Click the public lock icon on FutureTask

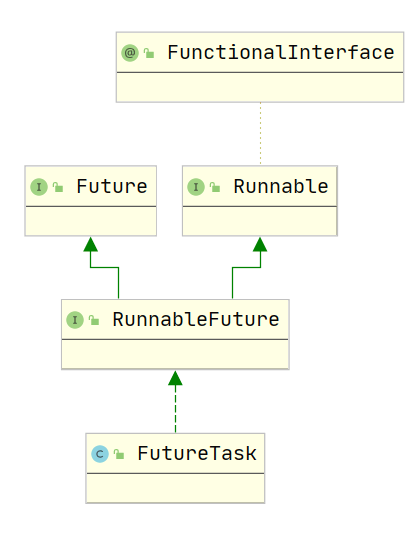click(119, 454)
